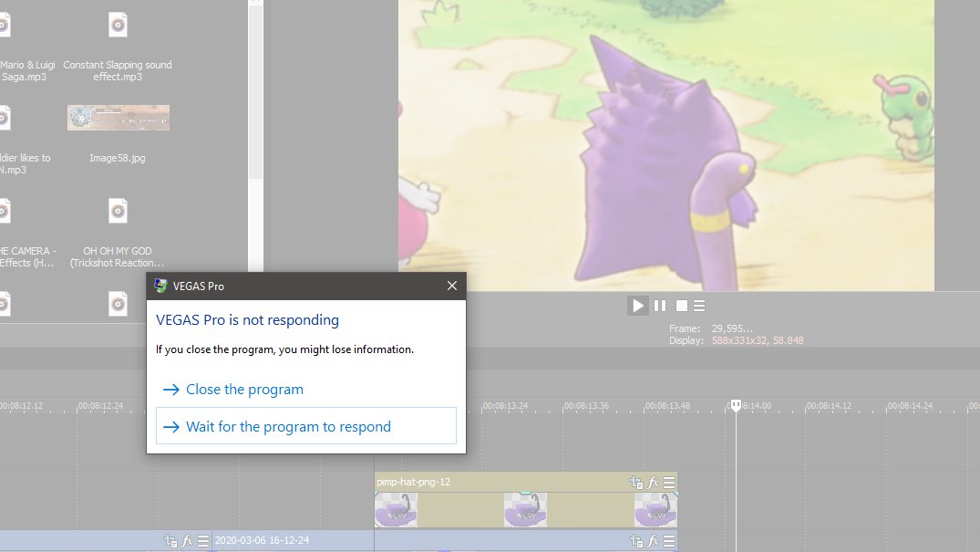Open Event FX left of 2020-03-06 16-12-24 label
The image size is (980, 552).
click(x=187, y=541)
